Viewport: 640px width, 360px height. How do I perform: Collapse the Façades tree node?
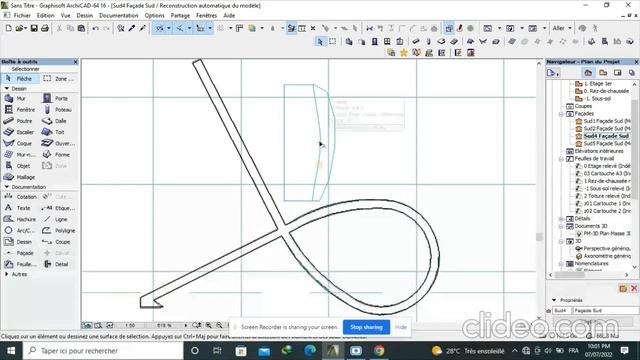click(x=562, y=114)
